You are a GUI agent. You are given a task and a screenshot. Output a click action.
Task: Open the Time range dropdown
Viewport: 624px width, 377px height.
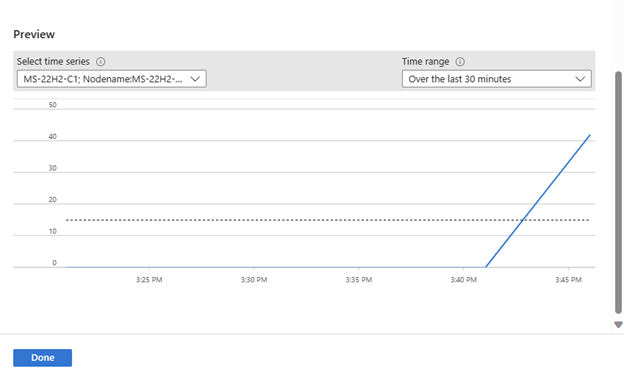click(497, 79)
